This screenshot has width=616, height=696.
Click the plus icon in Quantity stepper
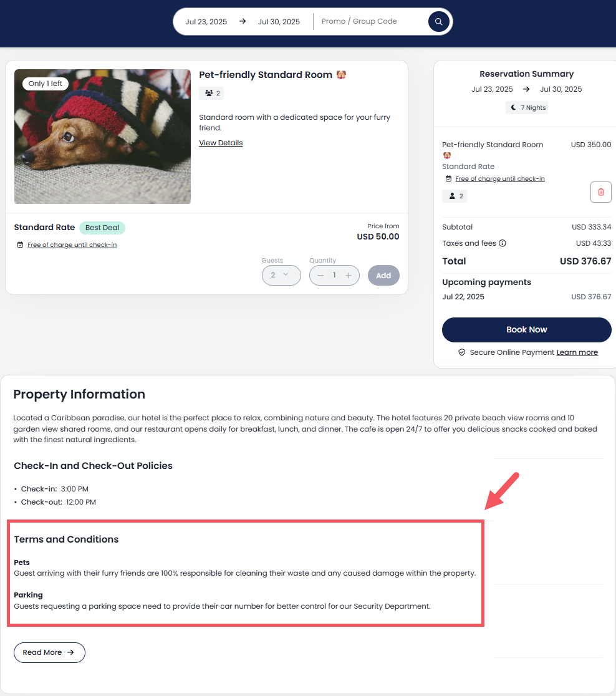coord(349,276)
